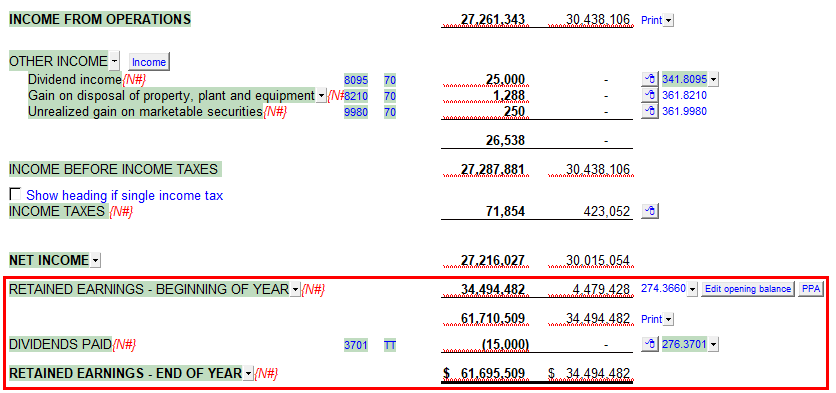The height and width of the screenshot is (393, 836).
Task: Select the account number 8095 cell
Action: click(356, 80)
